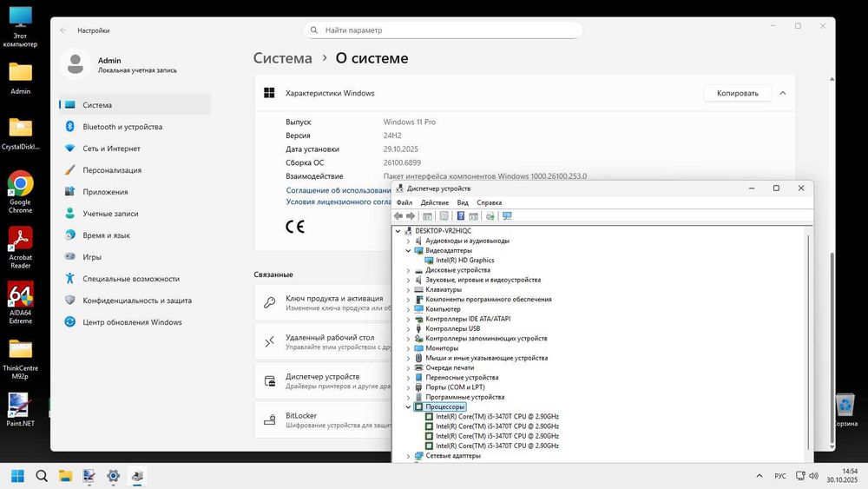Select Переносные устройства category
The image size is (868, 489).
(x=462, y=378)
